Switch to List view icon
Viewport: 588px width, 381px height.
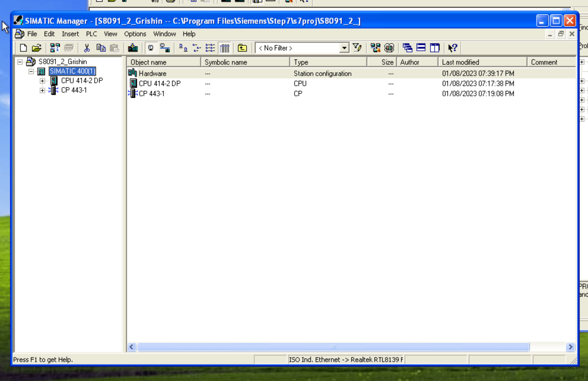point(210,48)
